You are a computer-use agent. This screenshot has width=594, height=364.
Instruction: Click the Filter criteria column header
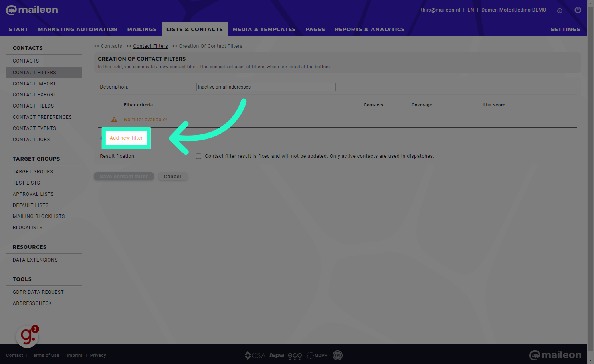138,105
